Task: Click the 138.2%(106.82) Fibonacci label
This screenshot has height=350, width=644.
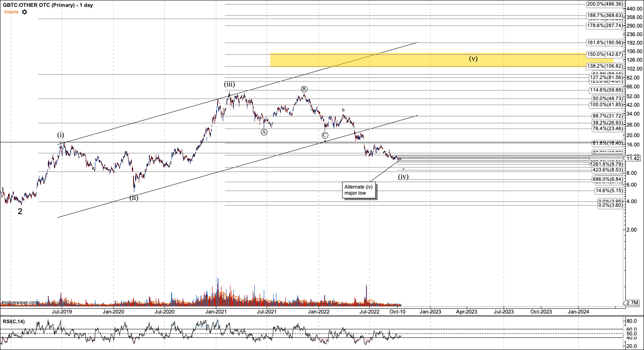Action: [605, 66]
